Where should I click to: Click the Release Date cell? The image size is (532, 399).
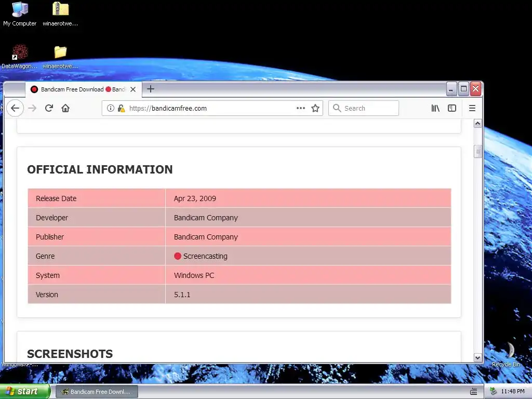(97, 198)
